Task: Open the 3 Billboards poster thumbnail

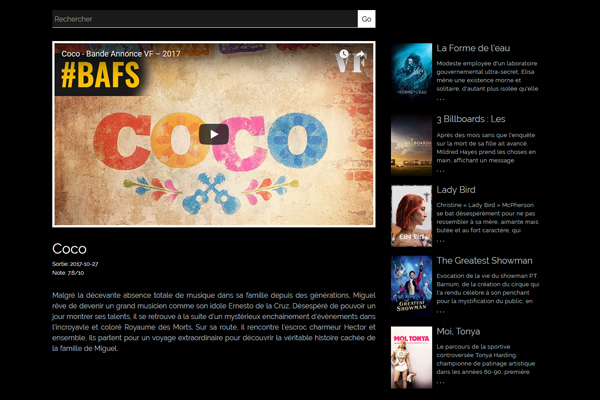Action: pyautogui.click(x=411, y=145)
